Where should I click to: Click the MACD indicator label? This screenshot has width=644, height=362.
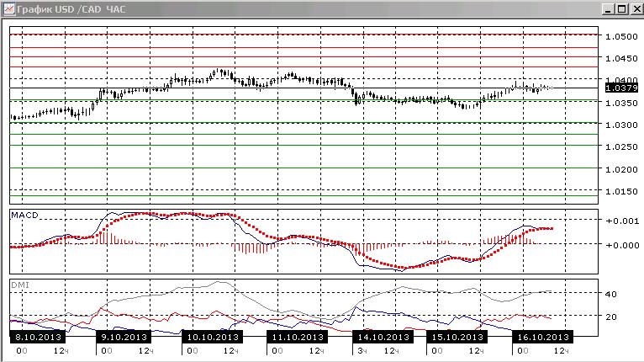point(24,216)
